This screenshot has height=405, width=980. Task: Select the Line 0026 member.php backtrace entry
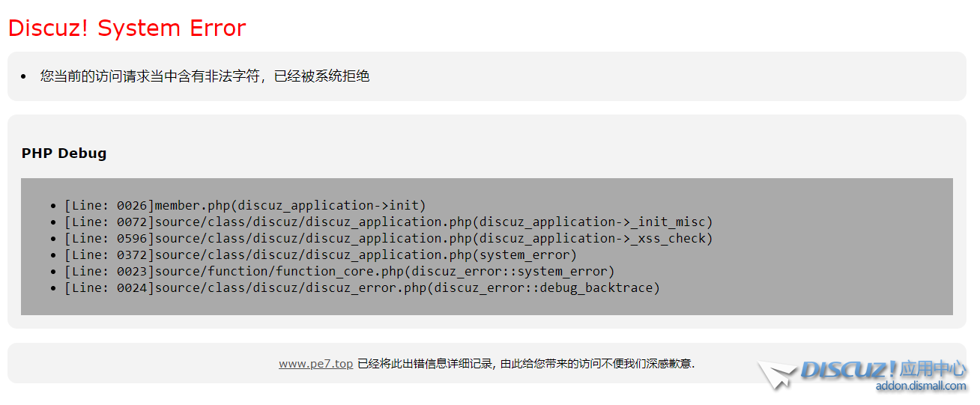click(x=245, y=205)
